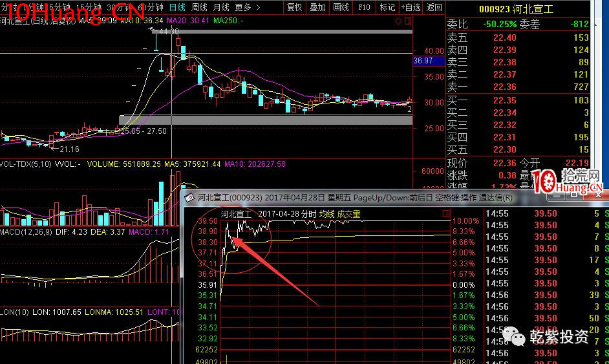Click 均线 legend in intraday popup
609x364 pixels.
point(326,214)
